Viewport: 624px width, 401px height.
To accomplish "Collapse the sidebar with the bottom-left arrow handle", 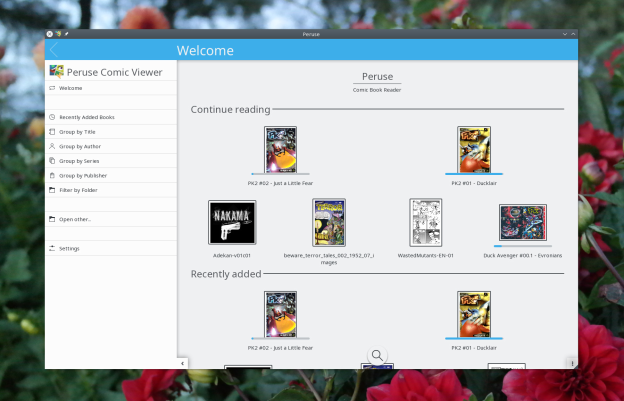I will (181, 363).
